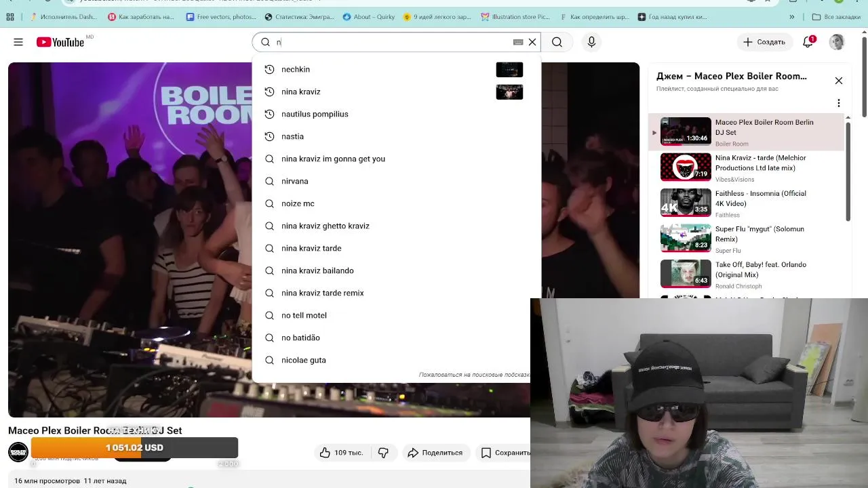The image size is (868, 488).
Task: Pick the no tell motel suggestion
Action: click(x=391, y=315)
